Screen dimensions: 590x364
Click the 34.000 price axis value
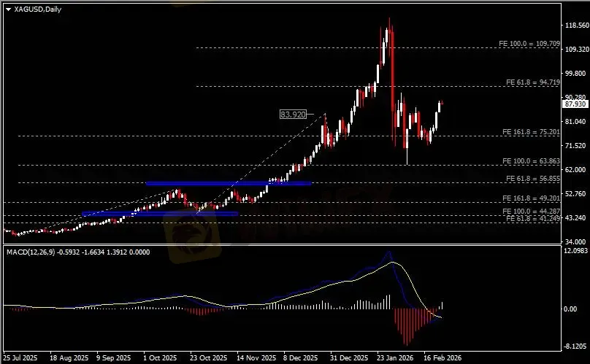point(575,241)
